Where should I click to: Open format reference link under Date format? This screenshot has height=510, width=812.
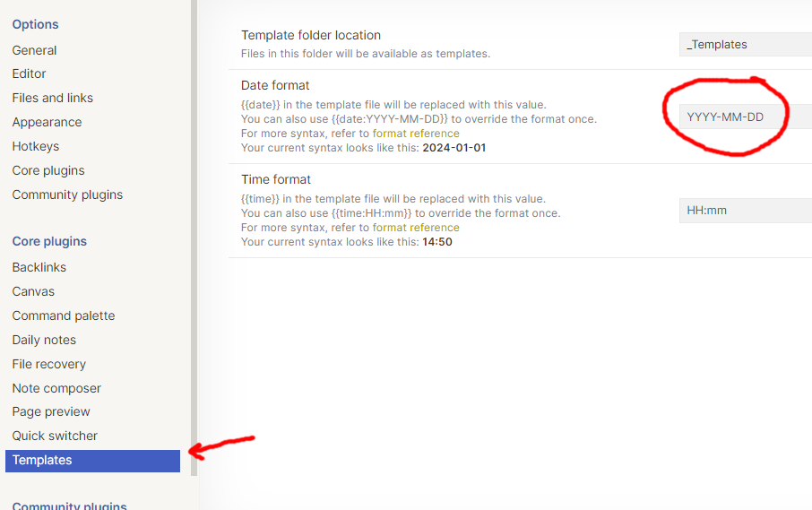click(416, 134)
